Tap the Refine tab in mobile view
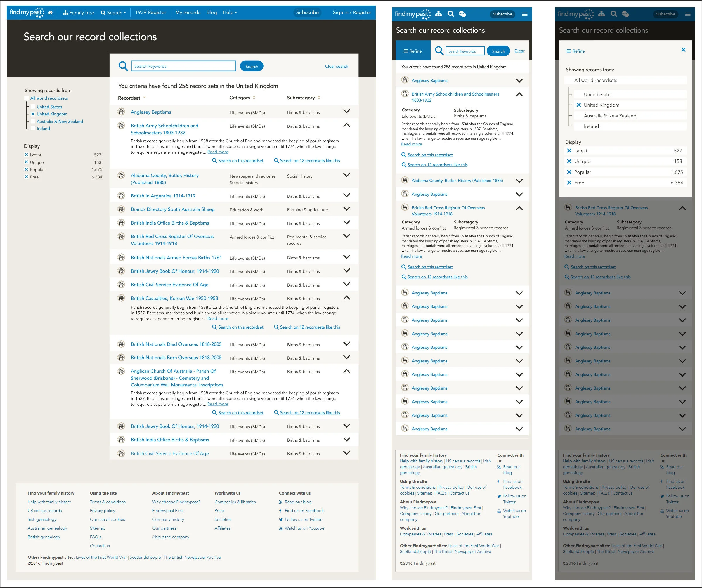The width and height of the screenshot is (702, 588). click(412, 51)
